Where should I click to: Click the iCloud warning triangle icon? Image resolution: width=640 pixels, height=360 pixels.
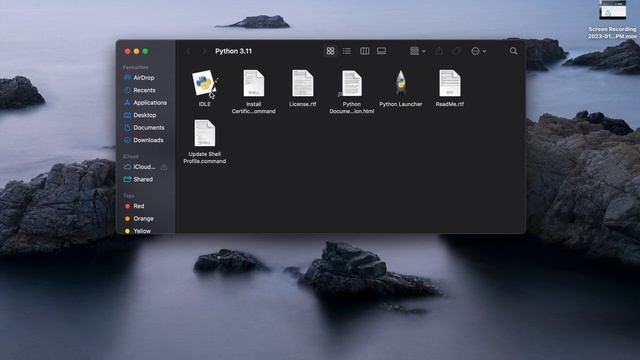tap(164, 167)
